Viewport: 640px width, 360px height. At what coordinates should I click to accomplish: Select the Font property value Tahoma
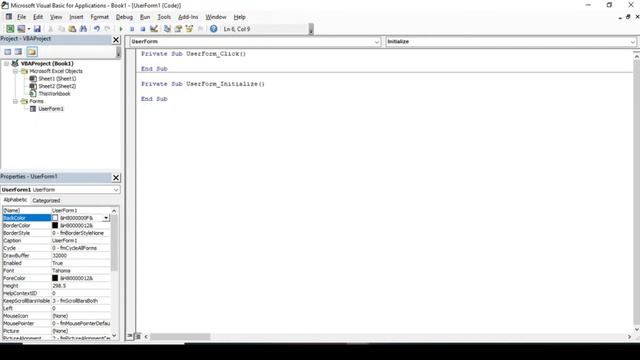pos(61,271)
